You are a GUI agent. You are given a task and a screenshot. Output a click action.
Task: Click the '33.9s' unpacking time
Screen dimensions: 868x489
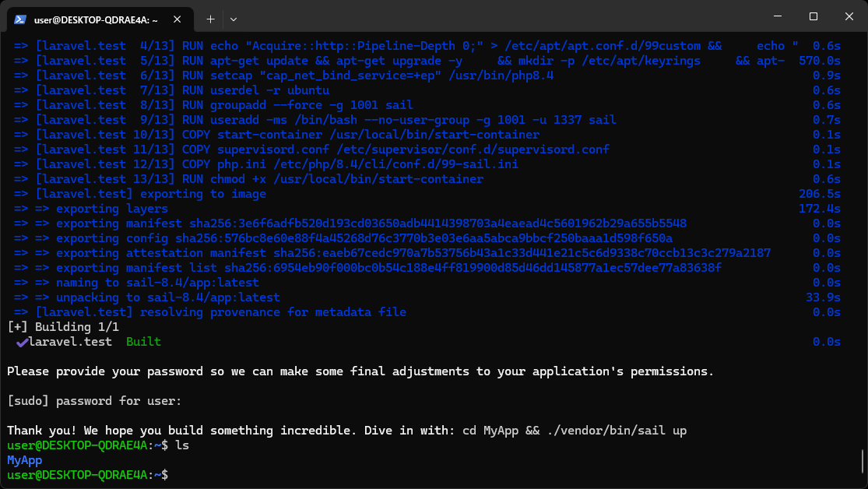click(x=823, y=297)
